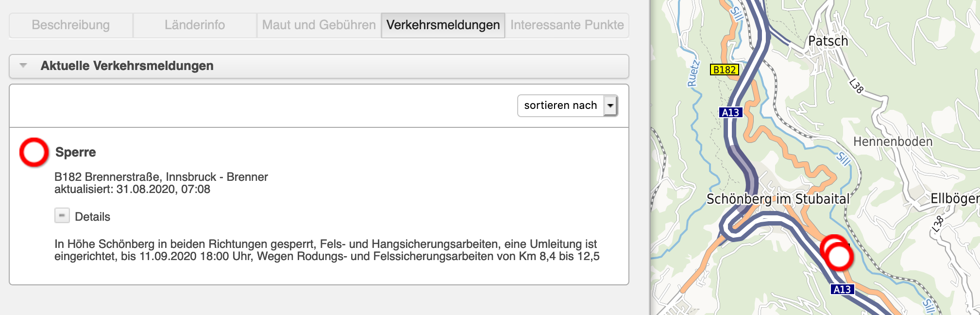Image resolution: width=980 pixels, height=315 pixels.
Task: Open the Länderinfo tab
Action: pos(195,25)
